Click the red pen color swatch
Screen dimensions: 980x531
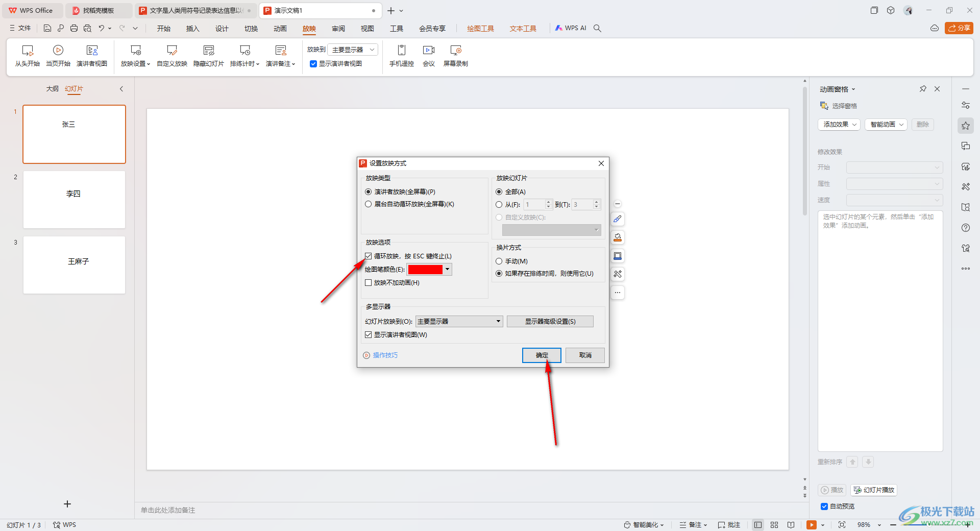pyautogui.click(x=425, y=270)
